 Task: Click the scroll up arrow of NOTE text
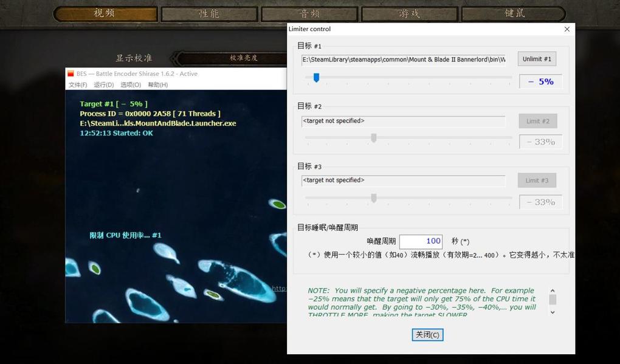tap(553, 291)
